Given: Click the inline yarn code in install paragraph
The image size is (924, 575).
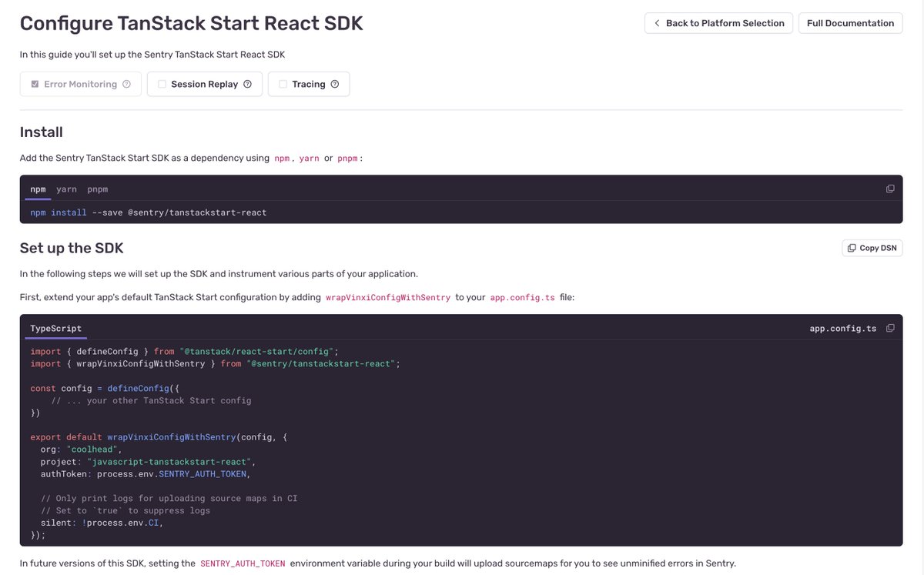Looking at the screenshot, I should (x=309, y=158).
